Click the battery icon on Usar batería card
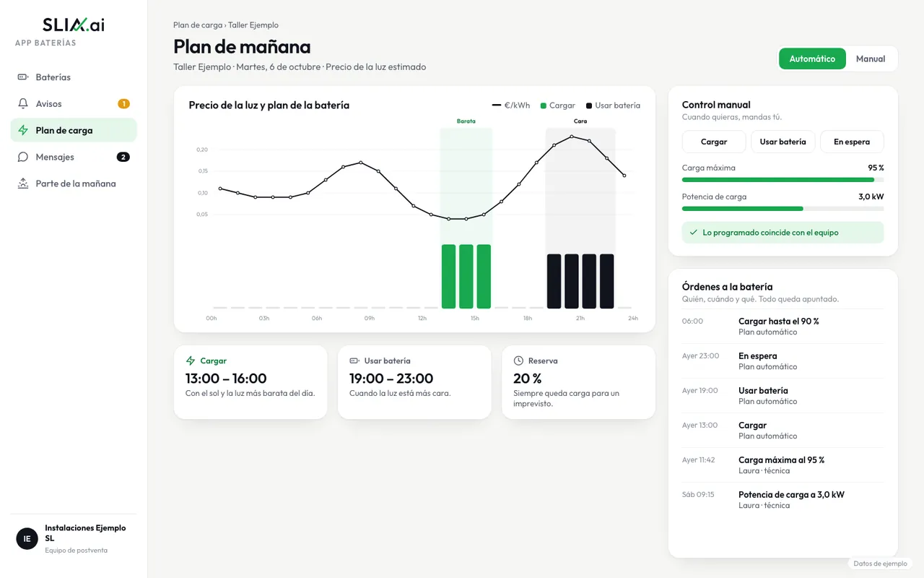The width and height of the screenshot is (924, 578). tap(354, 361)
